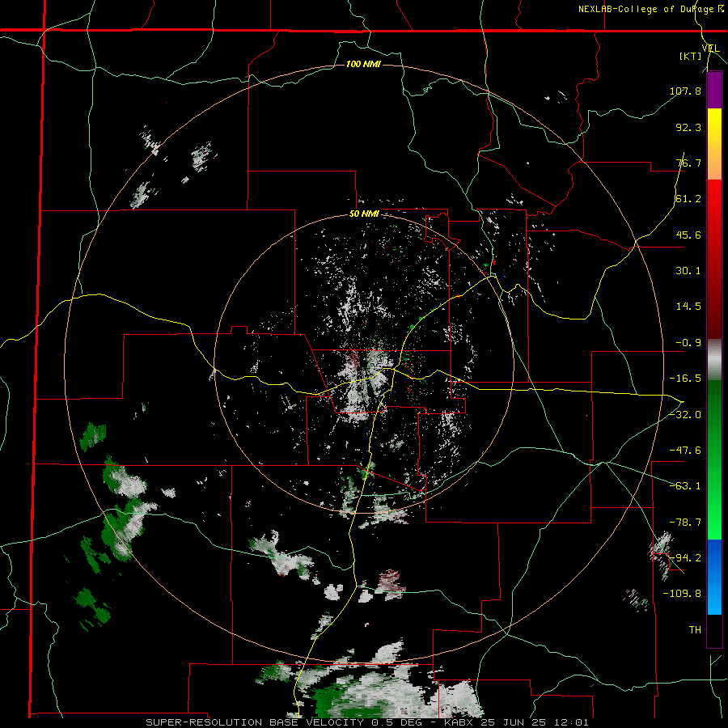
Task: Select the 61.2 velocity scale value
Action: pyautogui.click(x=688, y=199)
